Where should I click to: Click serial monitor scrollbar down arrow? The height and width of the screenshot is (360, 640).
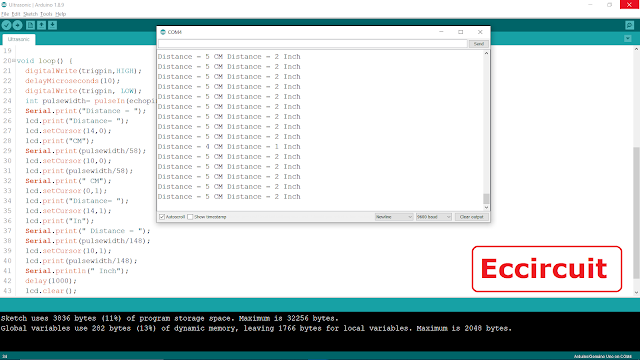click(x=486, y=208)
